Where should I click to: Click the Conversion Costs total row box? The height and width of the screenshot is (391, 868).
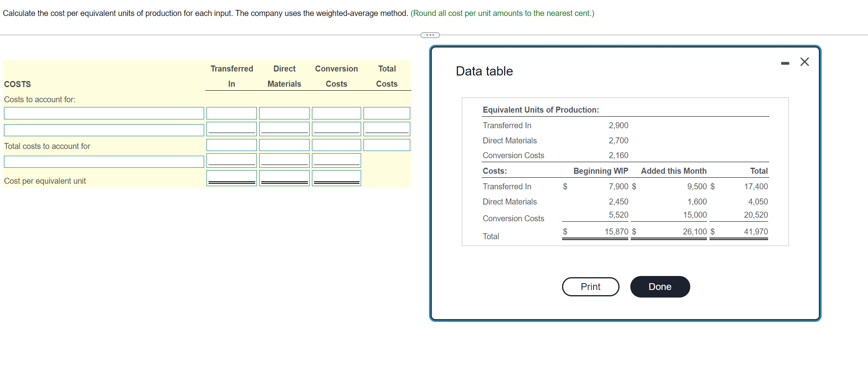tap(336, 145)
